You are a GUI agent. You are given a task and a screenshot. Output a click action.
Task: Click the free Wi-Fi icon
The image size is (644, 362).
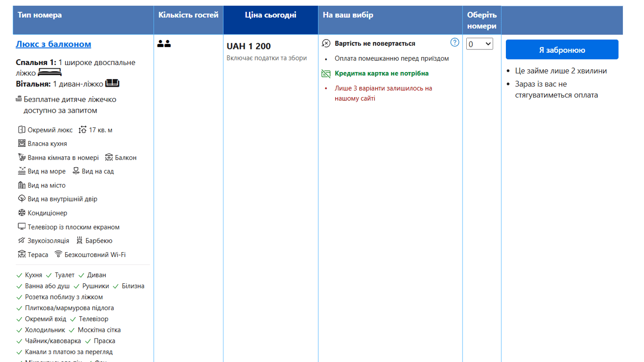58,255
